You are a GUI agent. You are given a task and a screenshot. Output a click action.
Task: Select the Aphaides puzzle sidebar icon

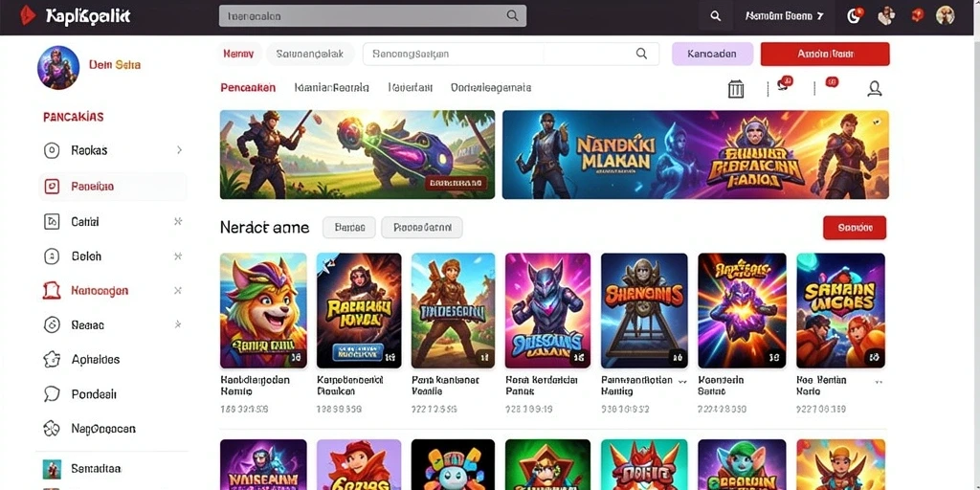pos(52,360)
